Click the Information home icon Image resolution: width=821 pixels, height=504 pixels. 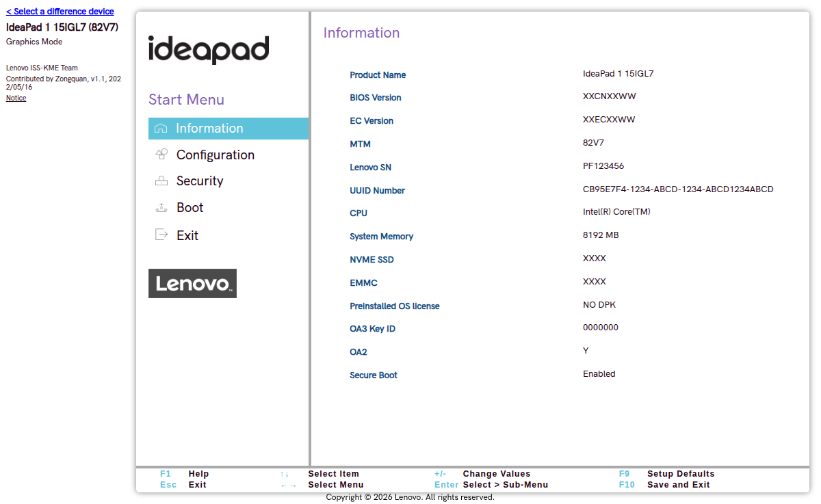(161, 129)
